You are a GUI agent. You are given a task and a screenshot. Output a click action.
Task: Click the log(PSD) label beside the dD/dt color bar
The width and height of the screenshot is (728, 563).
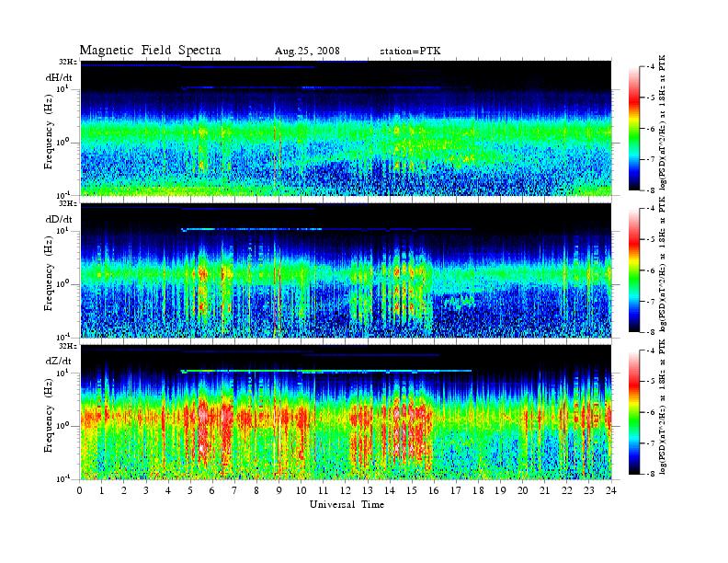(662, 264)
